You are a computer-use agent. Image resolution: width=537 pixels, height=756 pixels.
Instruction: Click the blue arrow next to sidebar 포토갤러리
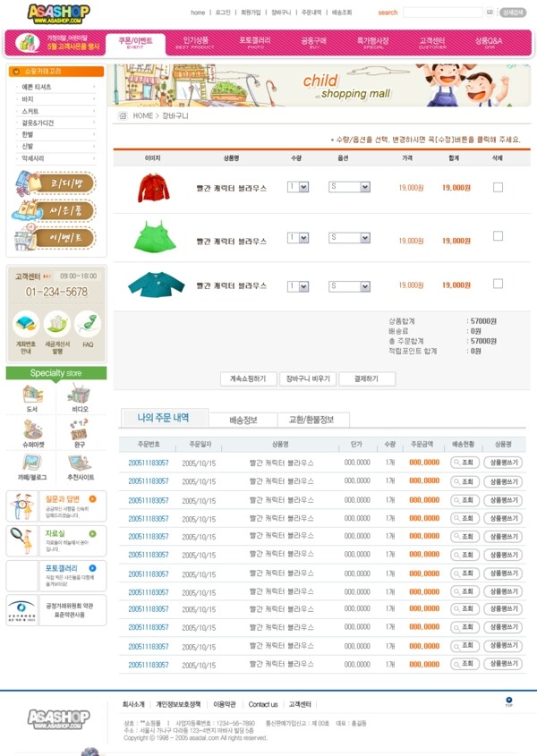pyautogui.click(x=92, y=568)
